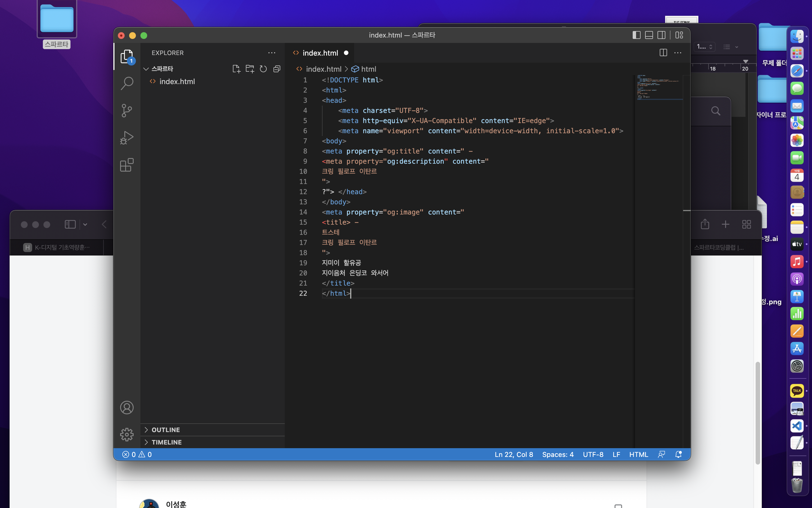
Task: Refresh the Explorer file tree
Action: 263,69
